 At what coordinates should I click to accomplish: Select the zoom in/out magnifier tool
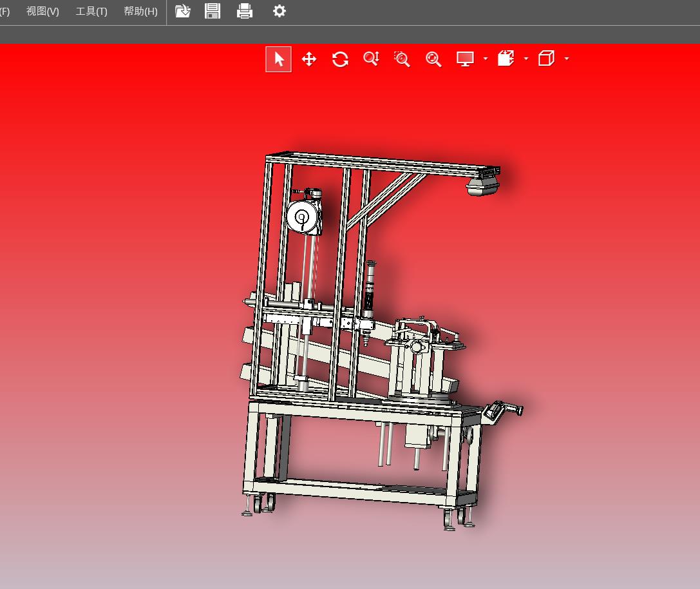[372, 59]
